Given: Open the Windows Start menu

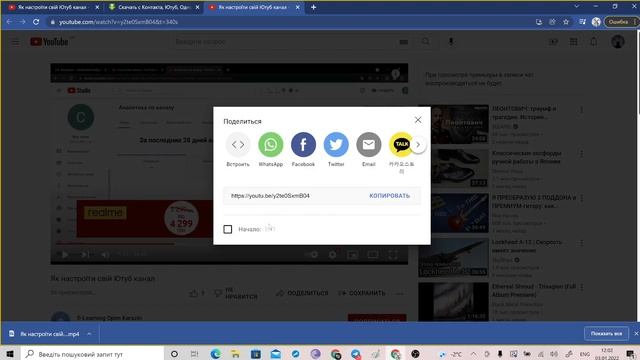Looking at the screenshot, I should (x=10, y=354).
